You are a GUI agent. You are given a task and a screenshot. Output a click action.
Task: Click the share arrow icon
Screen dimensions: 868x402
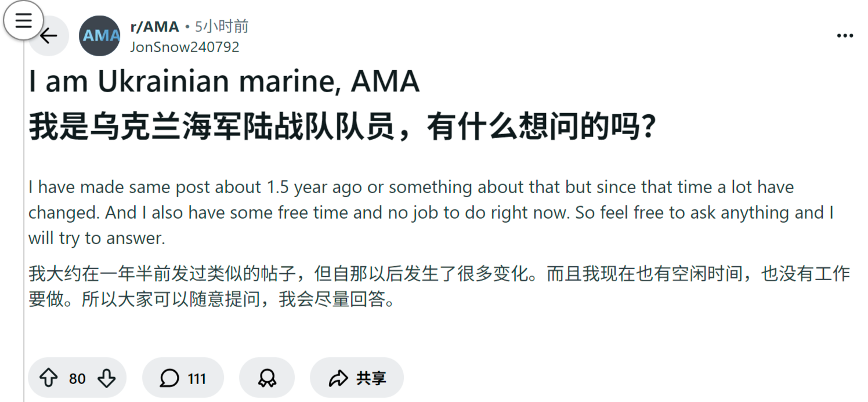[x=337, y=379]
